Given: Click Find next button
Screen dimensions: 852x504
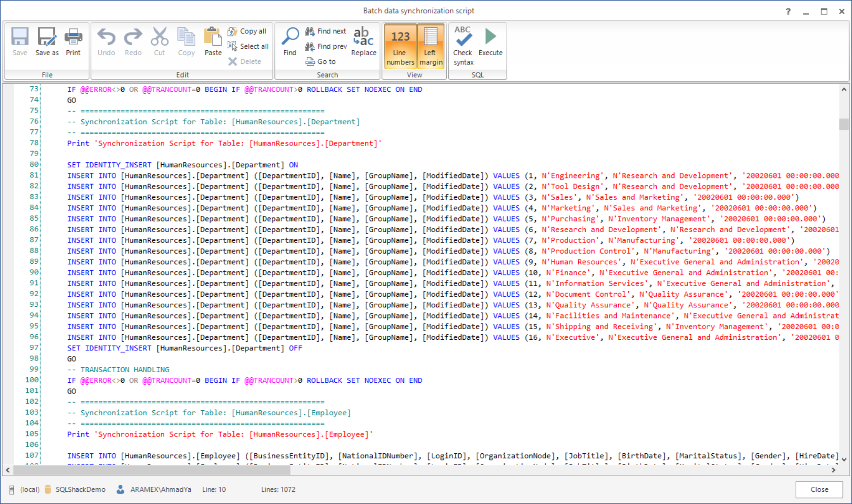Looking at the screenshot, I should click(x=326, y=31).
